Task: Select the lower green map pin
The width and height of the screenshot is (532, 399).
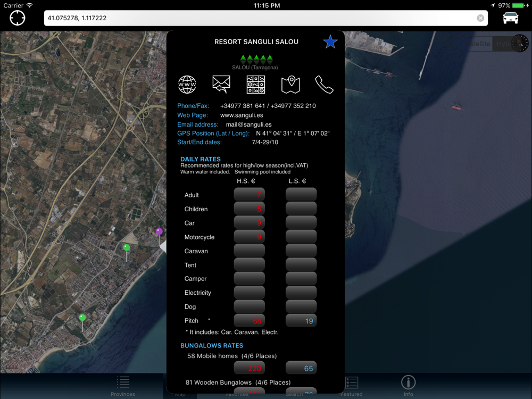Action: tap(82, 318)
